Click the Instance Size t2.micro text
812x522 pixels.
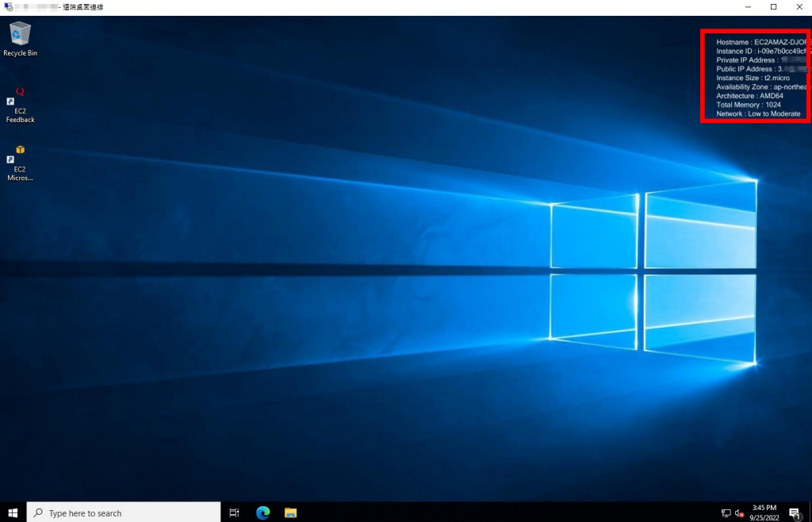753,78
